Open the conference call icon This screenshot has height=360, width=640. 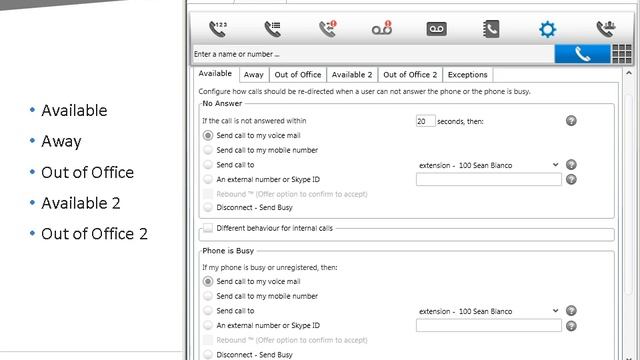[606, 29]
